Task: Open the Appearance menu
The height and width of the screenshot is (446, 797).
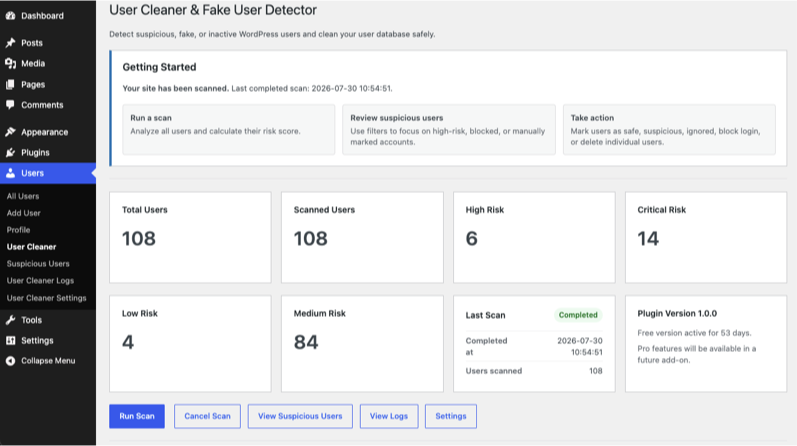Action: pyautogui.click(x=48, y=132)
